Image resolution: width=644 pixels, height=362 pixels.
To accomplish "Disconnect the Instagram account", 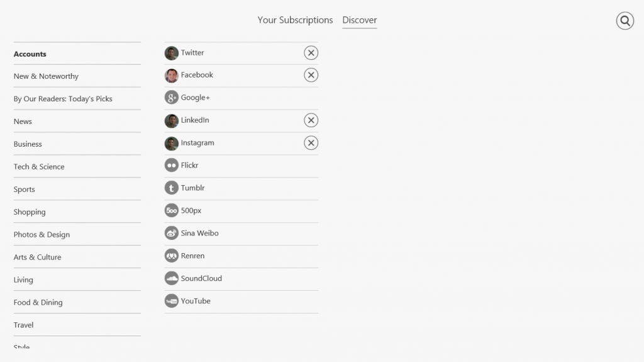I will pos(311,143).
